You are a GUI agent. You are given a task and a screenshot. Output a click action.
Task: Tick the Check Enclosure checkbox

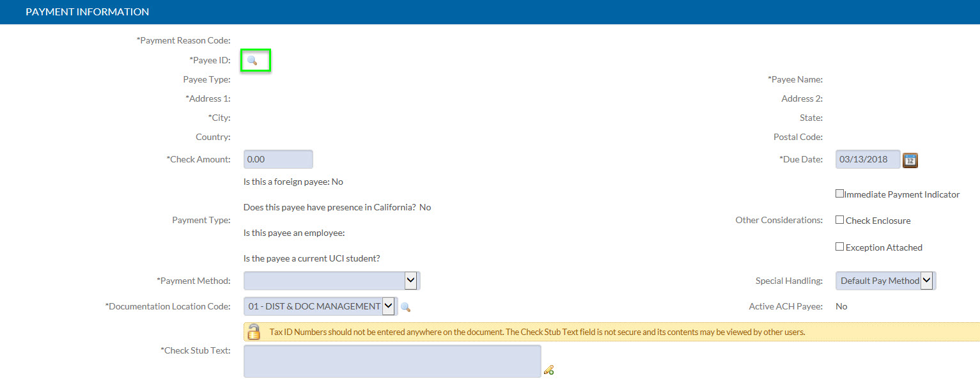pos(840,220)
